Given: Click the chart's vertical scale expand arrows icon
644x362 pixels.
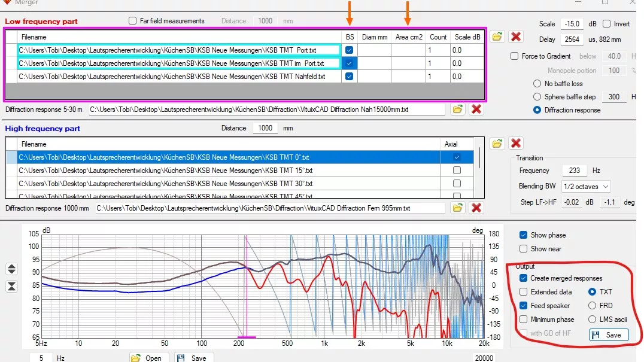Looking at the screenshot, I should tap(12, 269).
